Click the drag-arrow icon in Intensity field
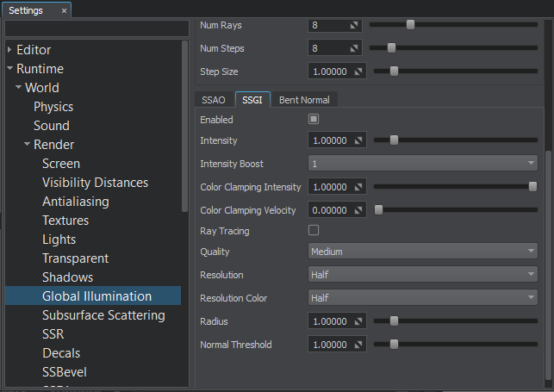The height and width of the screenshot is (392, 554). click(358, 140)
